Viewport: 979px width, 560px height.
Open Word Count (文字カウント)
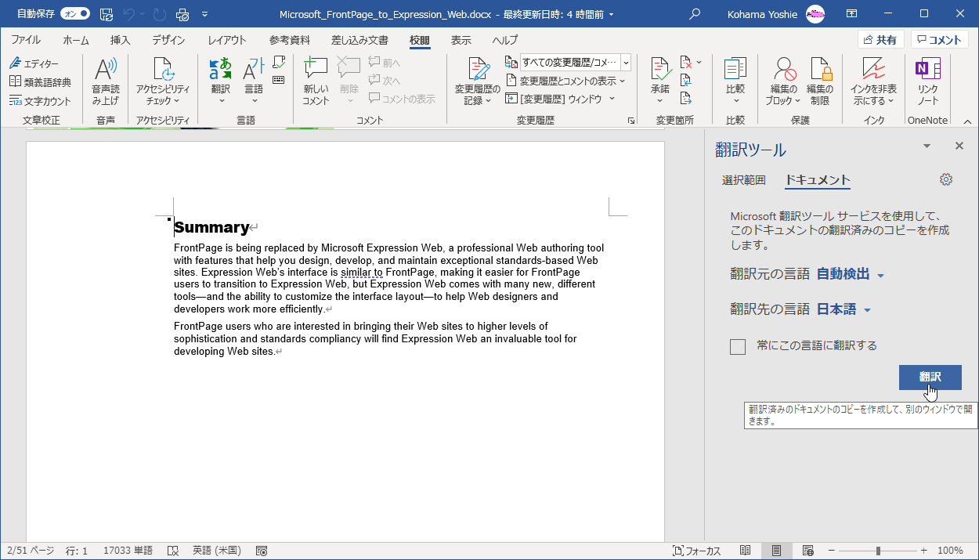click(41, 100)
